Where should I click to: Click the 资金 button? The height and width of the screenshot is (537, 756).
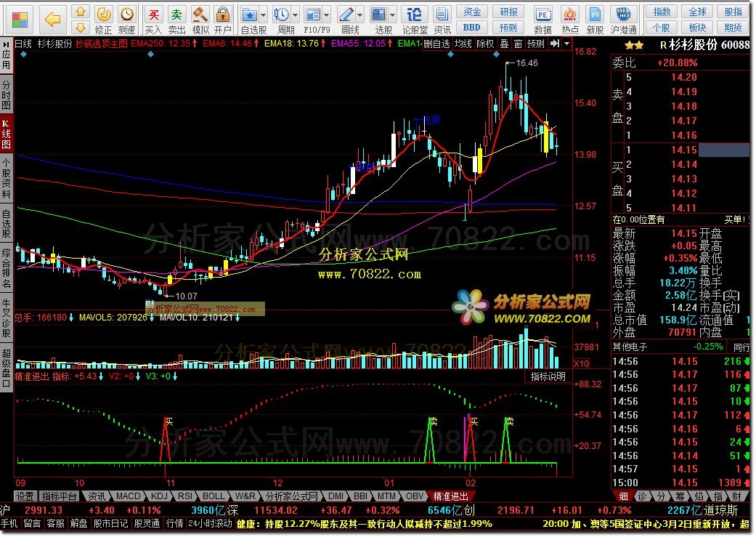(x=472, y=12)
